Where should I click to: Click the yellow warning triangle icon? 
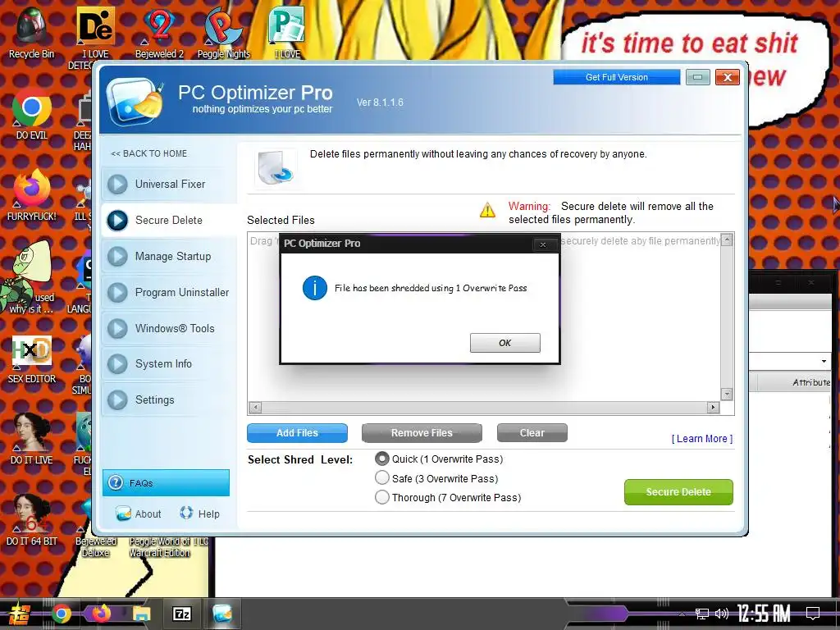(x=487, y=210)
